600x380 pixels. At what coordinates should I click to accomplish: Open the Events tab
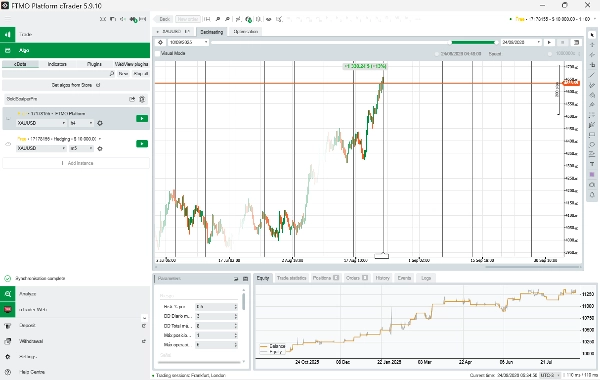click(x=404, y=278)
